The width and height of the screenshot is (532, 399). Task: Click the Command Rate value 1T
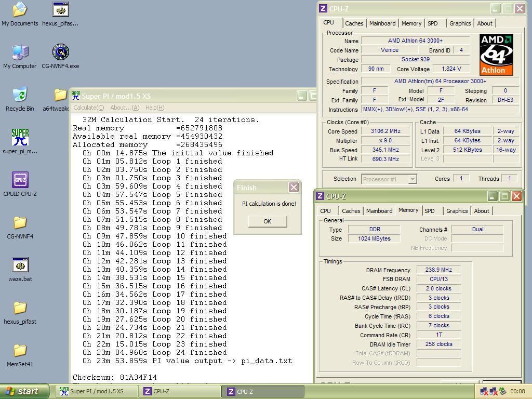point(438,335)
